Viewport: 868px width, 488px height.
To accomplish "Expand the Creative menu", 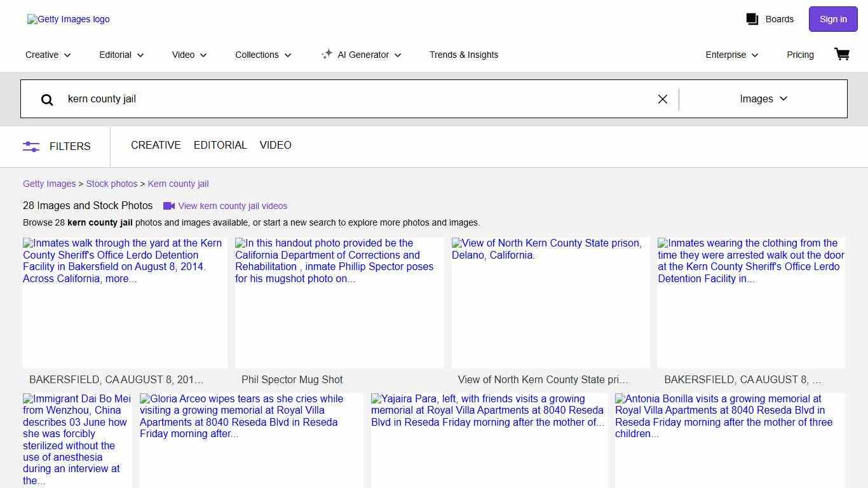I will point(48,55).
